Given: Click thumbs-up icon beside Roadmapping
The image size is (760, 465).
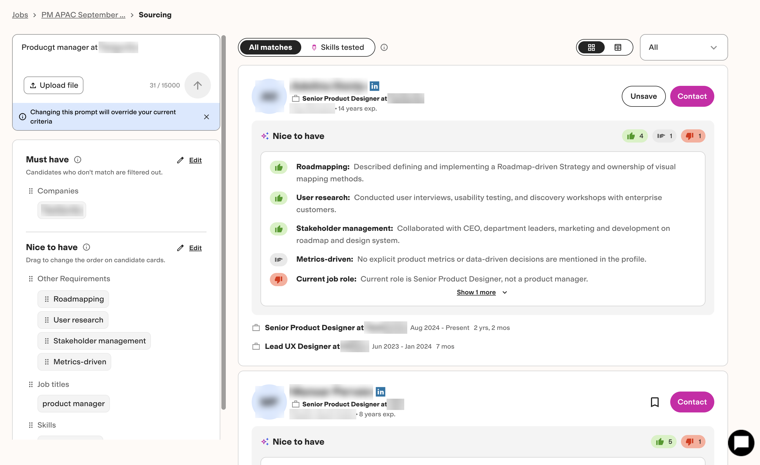Looking at the screenshot, I should tap(279, 168).
